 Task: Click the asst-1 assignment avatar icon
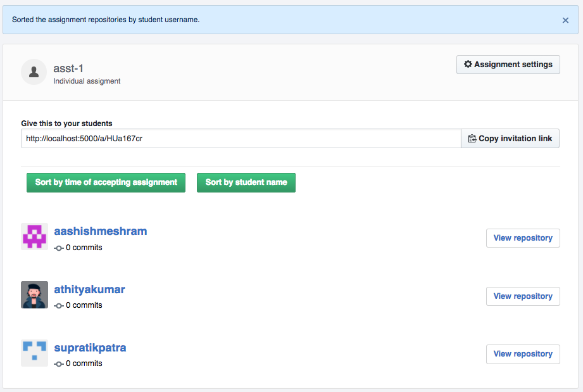(x=34, y=72)
